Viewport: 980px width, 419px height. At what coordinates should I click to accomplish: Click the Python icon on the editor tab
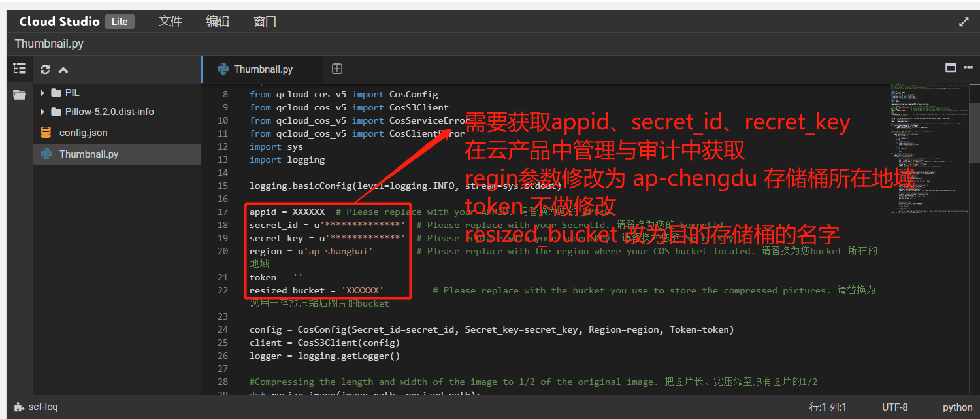[223, 69]
